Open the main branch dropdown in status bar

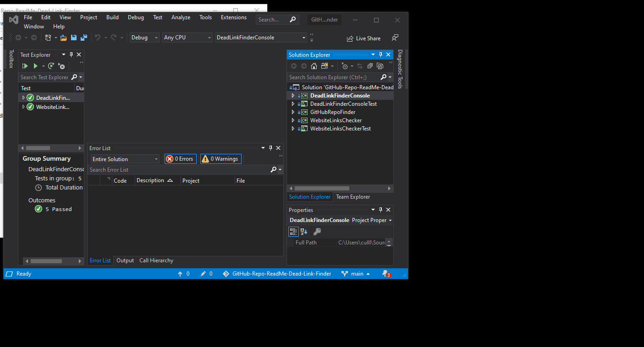[356, 274]
